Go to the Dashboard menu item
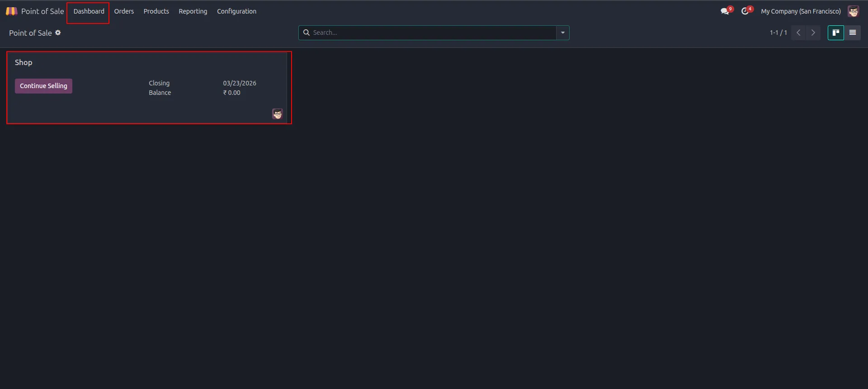 click(x=89, y=11)
